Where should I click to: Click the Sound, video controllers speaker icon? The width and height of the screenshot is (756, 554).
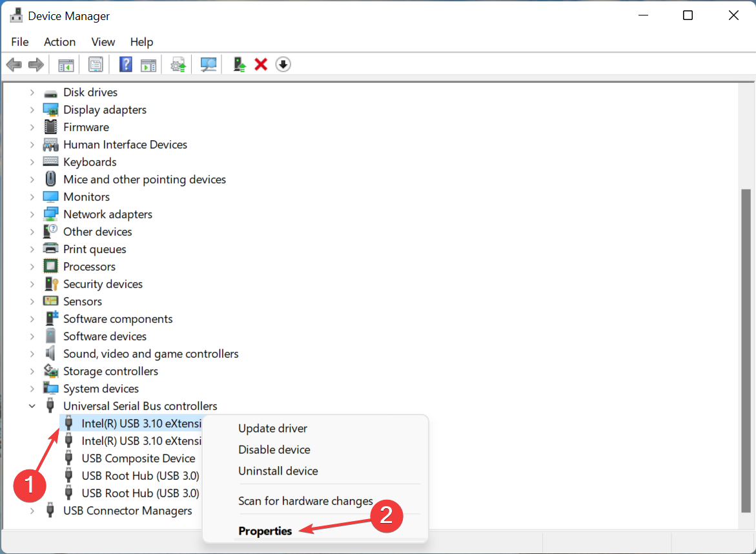point(50,353)
